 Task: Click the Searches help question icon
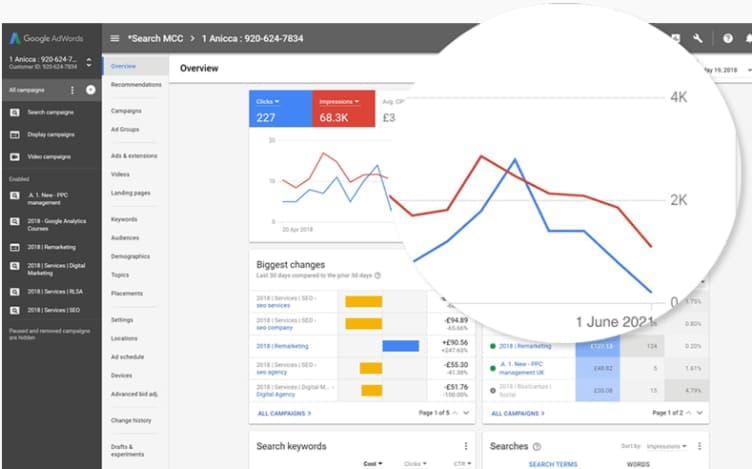pos(537,447)
